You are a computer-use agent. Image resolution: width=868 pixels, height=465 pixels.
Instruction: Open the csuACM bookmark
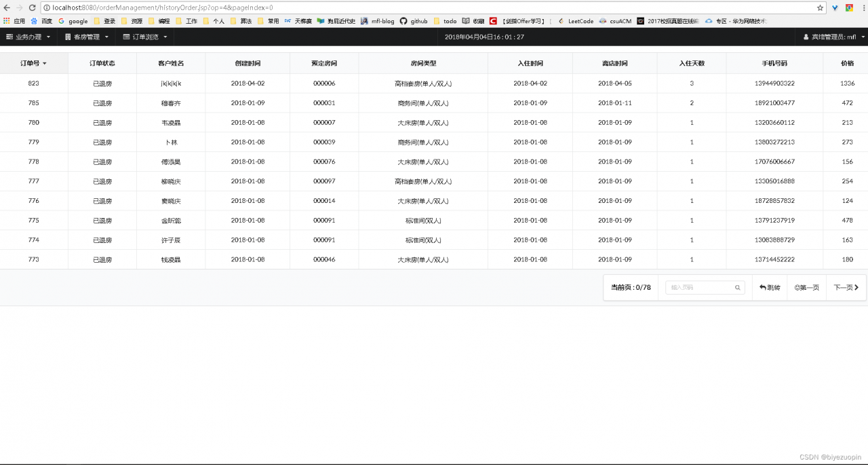[615, 21]
